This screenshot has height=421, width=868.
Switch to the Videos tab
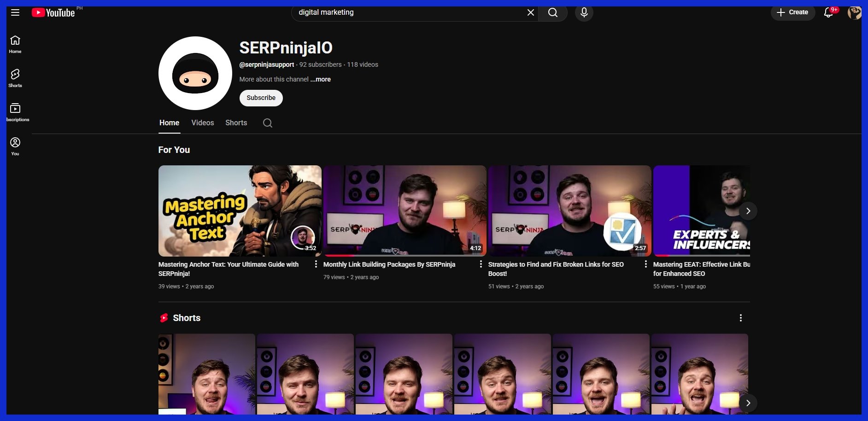click(202, 123)
